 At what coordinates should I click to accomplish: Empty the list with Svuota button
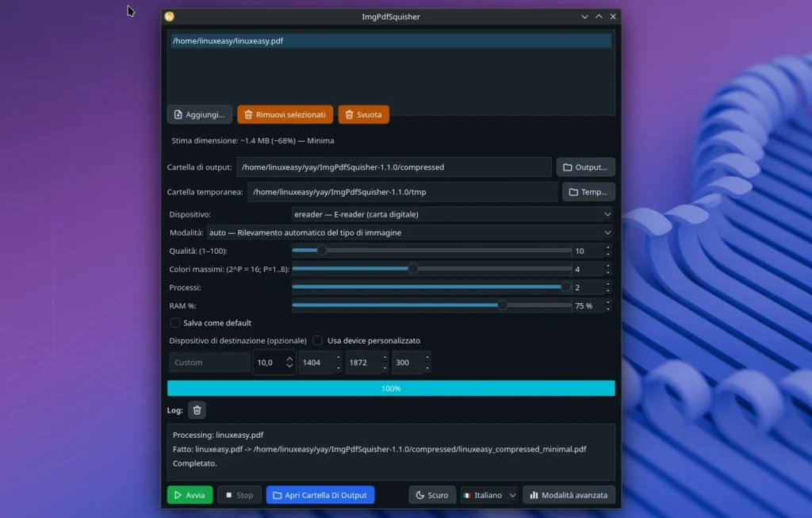[363, 114]
